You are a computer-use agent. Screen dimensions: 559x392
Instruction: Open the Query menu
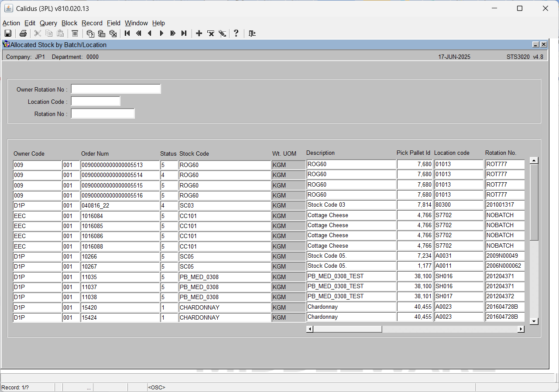[x=48, y=23]
